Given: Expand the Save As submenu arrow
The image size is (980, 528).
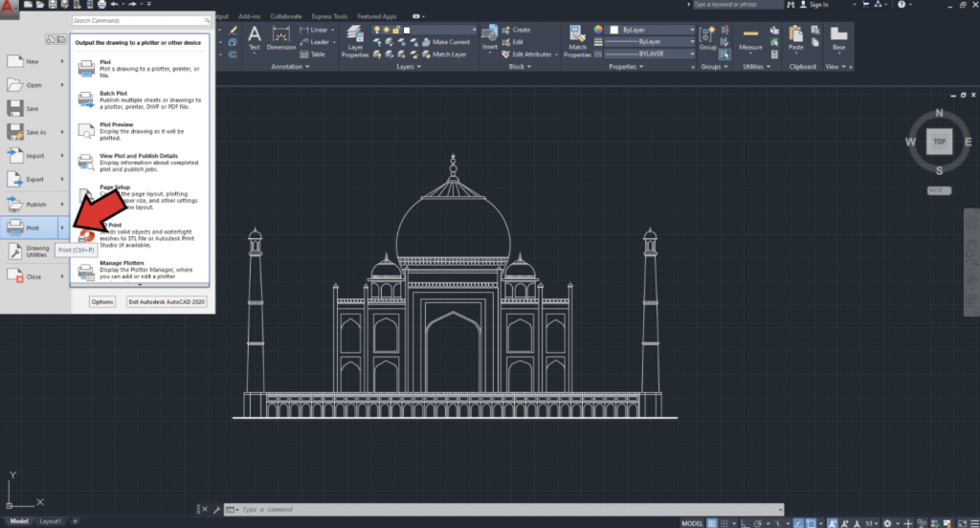Looking at the screenshot, I should tap(62, 132).
